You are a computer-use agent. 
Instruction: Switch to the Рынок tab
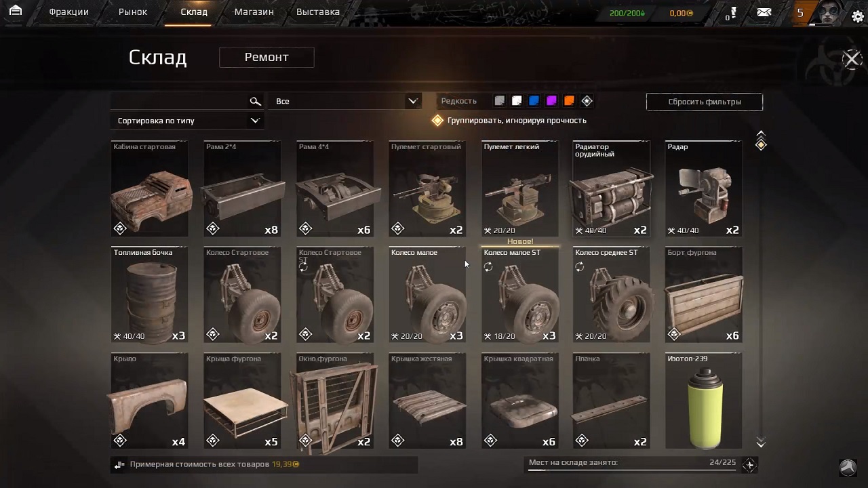click(133, 12)
